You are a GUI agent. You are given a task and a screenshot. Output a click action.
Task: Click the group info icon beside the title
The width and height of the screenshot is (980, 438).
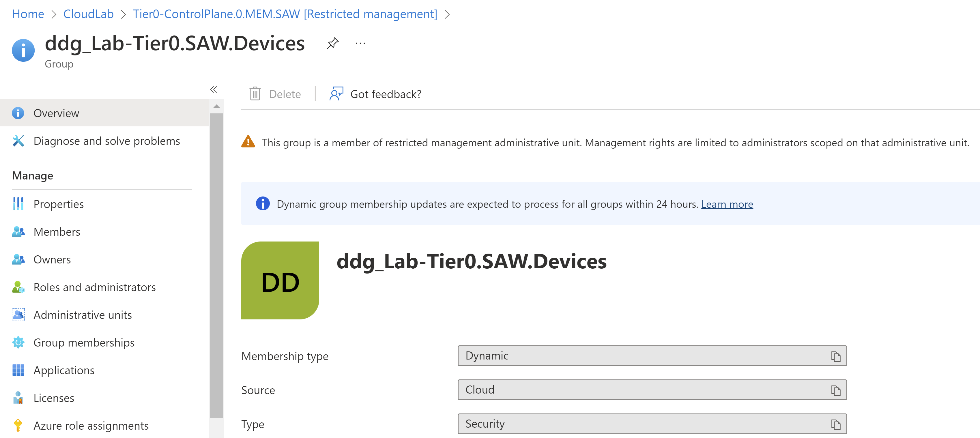[x=23, y=50]
